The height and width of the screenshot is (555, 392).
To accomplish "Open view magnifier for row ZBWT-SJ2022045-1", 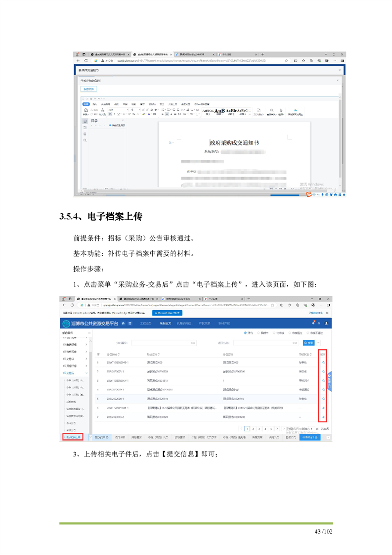I will pyautogui.click(x=323, y=363).
